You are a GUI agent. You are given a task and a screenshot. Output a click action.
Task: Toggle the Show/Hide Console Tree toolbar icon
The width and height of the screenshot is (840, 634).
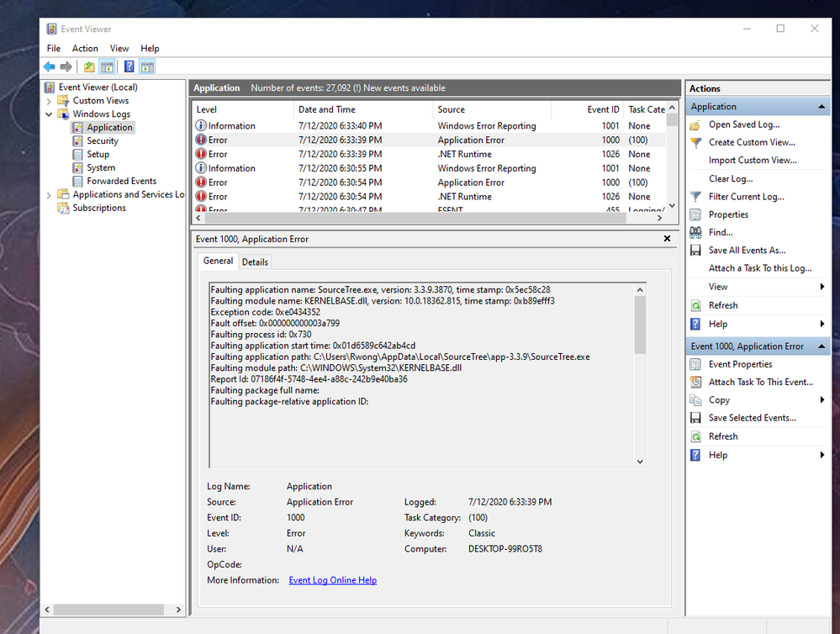107,67
